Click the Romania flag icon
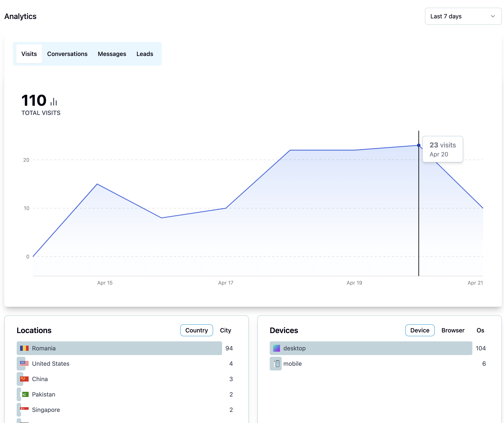Image resolution: width=504 pixels, height=423 pixels. [24, 348]
